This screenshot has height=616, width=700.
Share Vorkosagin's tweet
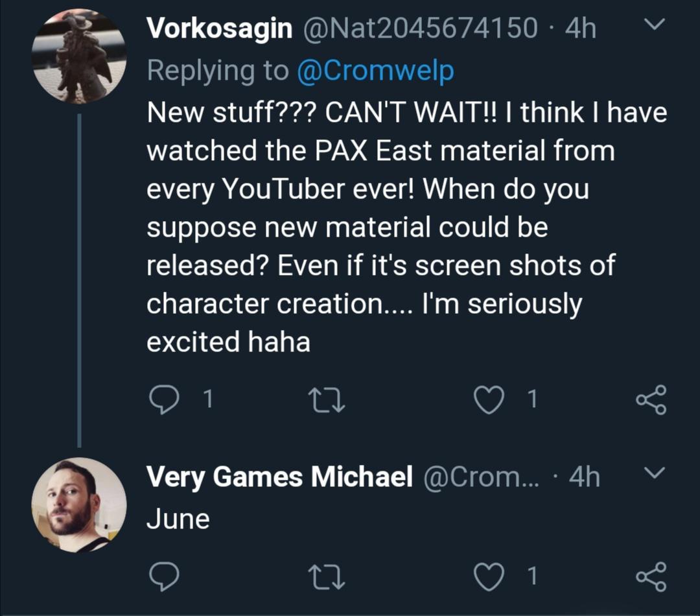click(x=650, y=400)
